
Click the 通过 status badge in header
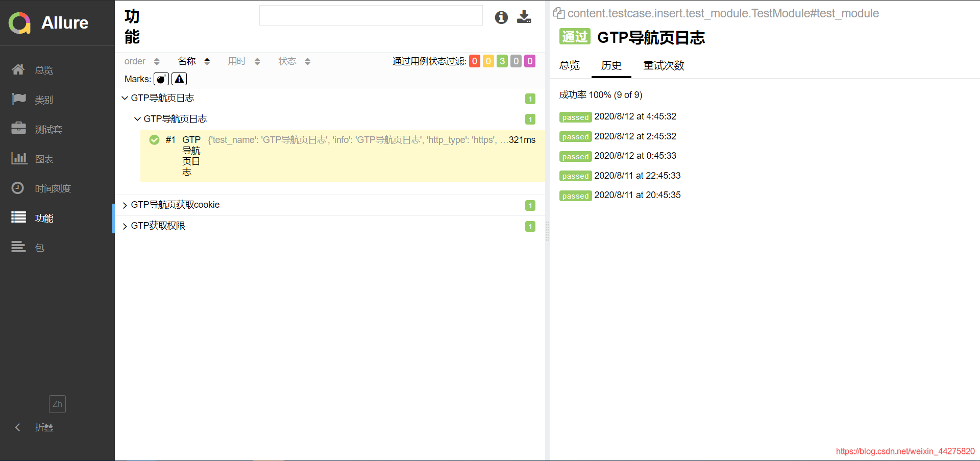575,37
